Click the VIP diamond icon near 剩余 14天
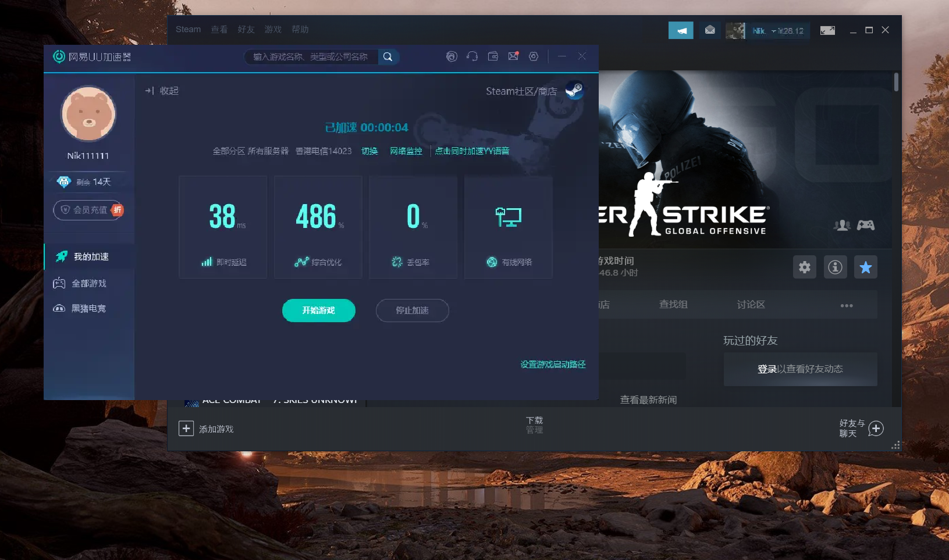This screenshot has height=560, width=949. pos(63,182)
